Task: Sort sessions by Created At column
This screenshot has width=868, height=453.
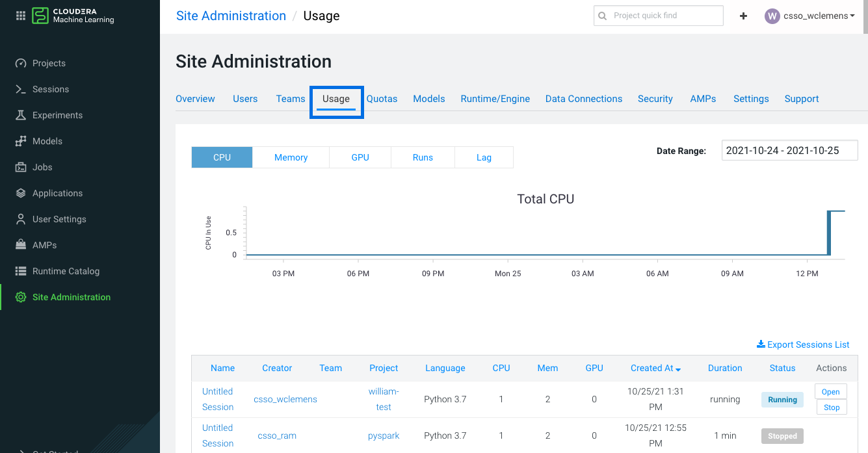Action: coord(655,368)
